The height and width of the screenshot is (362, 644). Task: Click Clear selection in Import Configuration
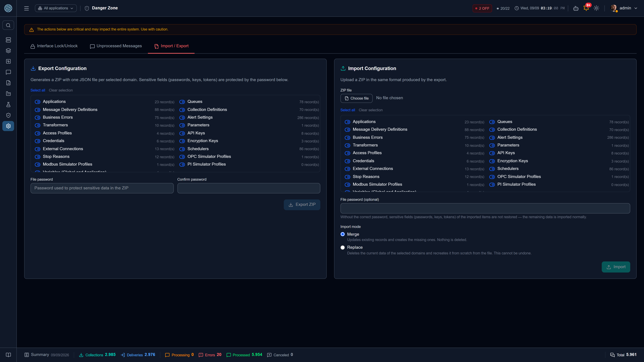click(x=370, y=110)
